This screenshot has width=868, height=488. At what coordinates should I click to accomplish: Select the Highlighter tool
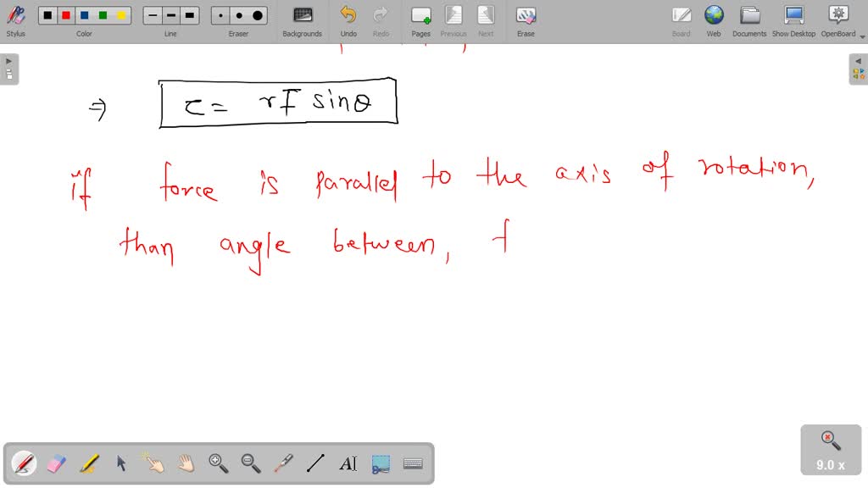(87, 463)
